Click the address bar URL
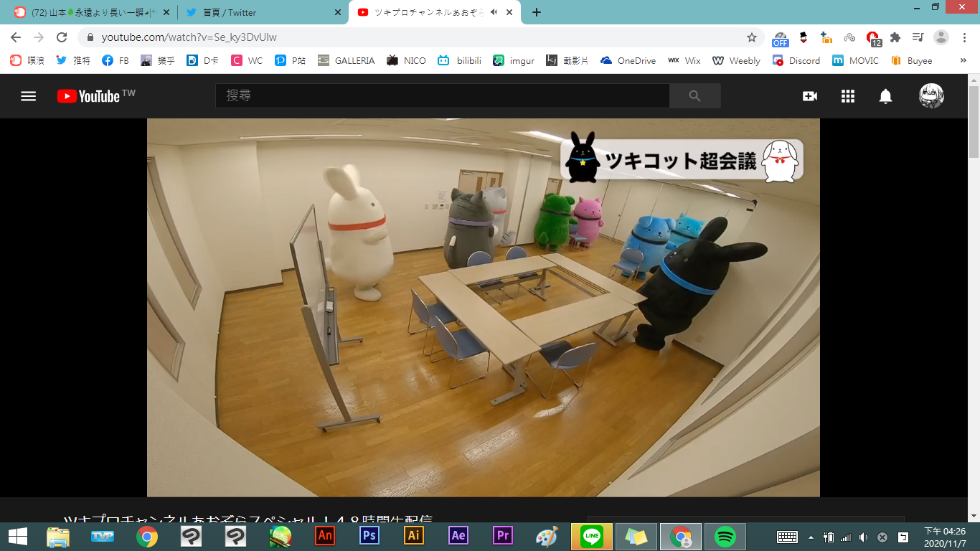The width and height of the screenshot is (980, 551). pos(189,37)
